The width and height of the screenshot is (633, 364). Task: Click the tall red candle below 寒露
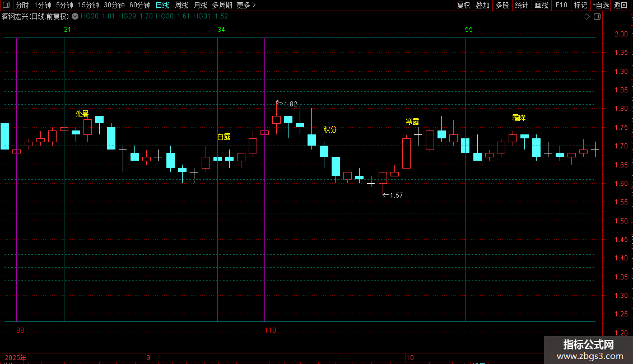406,153
